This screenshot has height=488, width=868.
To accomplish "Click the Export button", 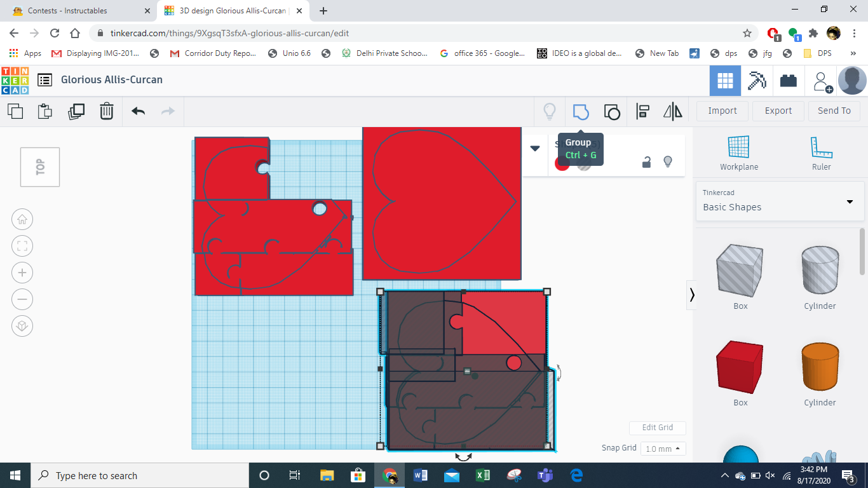I will 778,111.
